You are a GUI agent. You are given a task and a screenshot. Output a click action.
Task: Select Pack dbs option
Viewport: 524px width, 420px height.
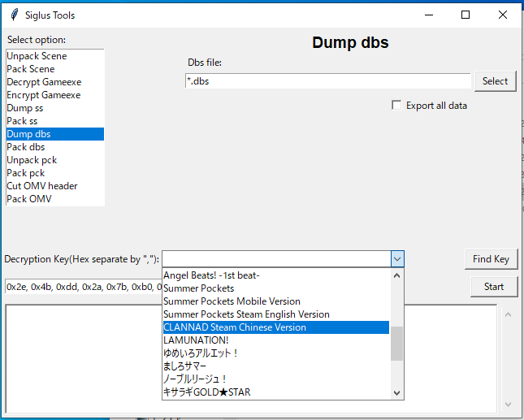pos(55,147)
